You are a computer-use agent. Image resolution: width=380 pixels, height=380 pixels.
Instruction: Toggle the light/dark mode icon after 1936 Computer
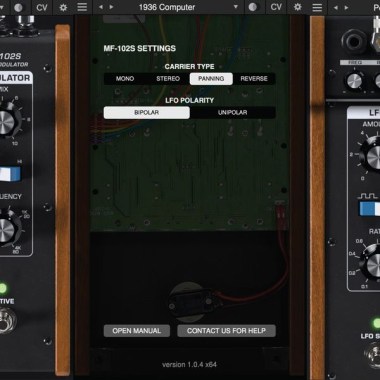click(x=253, y=7)
